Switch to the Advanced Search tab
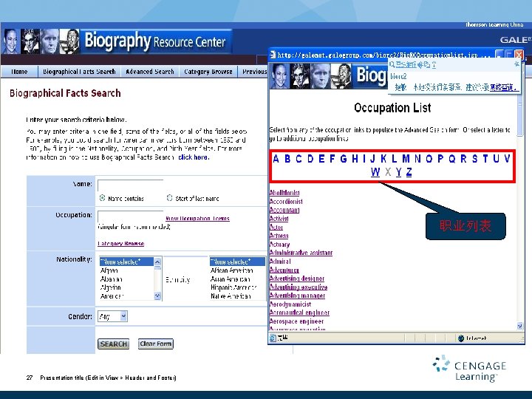 pos(149,72)
